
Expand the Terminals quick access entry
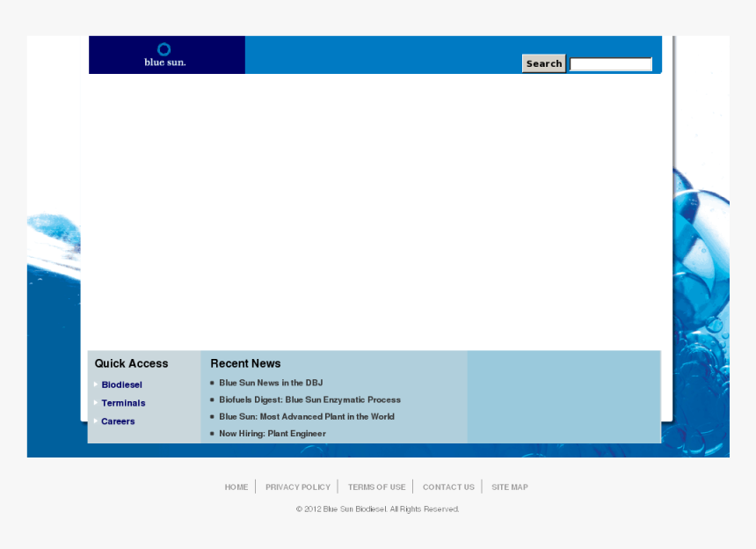[x=123, y=403]
